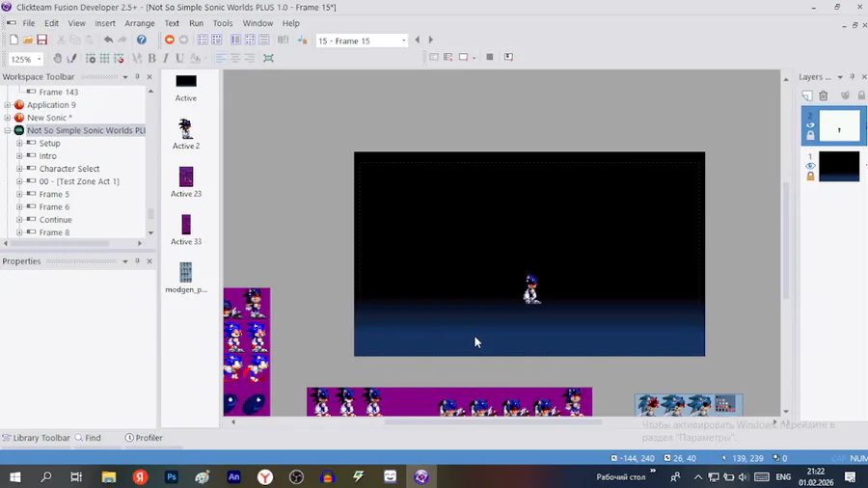This screenshot has width=868, height=488.
Task: Click the grid setup icon with gear
Action: pyautogui.click(x=91, y=58)
